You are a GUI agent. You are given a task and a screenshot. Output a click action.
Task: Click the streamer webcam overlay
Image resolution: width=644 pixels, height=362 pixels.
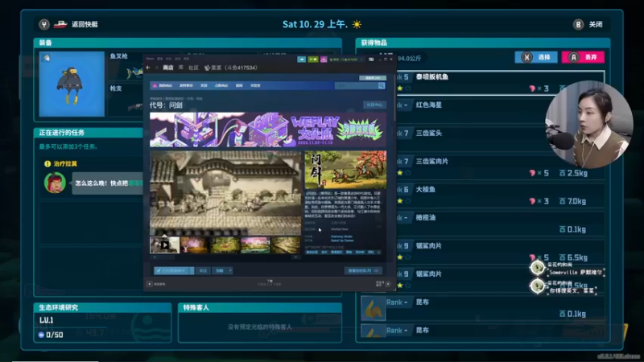(589, 125)
